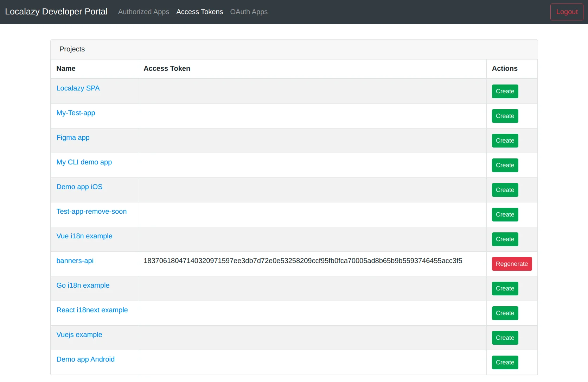Open the Figma app project link

click(73, 138)
